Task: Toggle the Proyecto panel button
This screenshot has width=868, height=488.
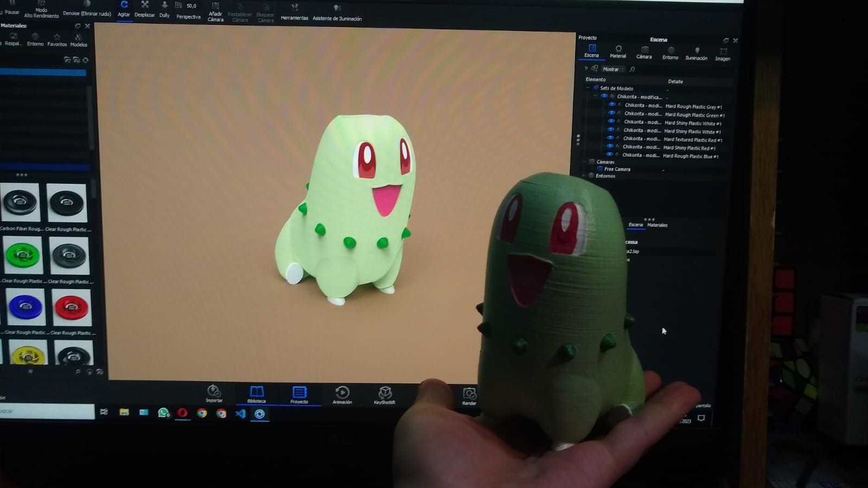Action: point(299,395)
